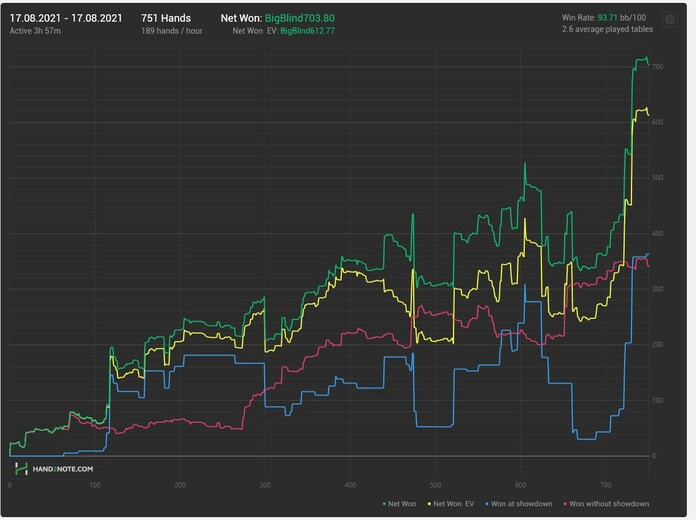Click the 600 x-axis hand label
700x520 pixels.
521,485
